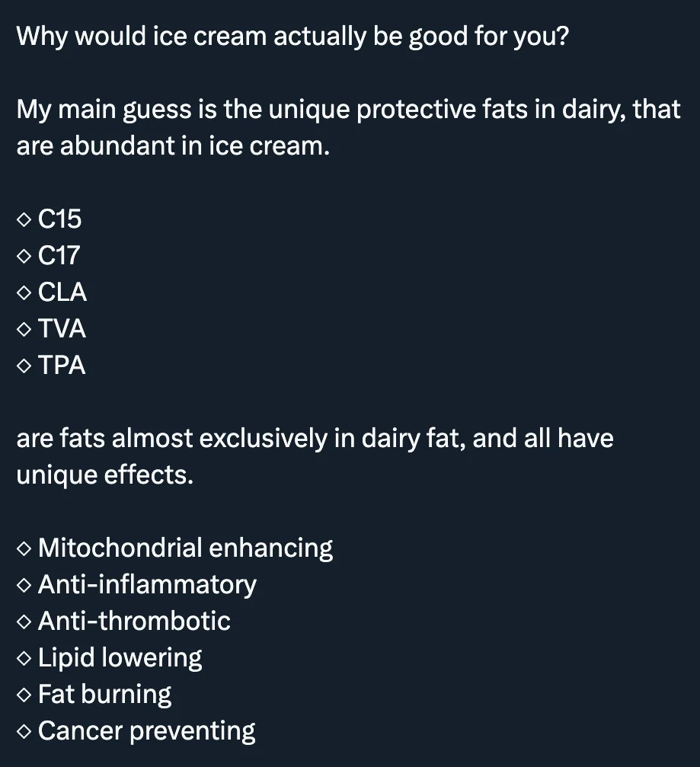Click the diamond bullet next to TPA
This screenshot has height=767, width=700.
(24, 366)
